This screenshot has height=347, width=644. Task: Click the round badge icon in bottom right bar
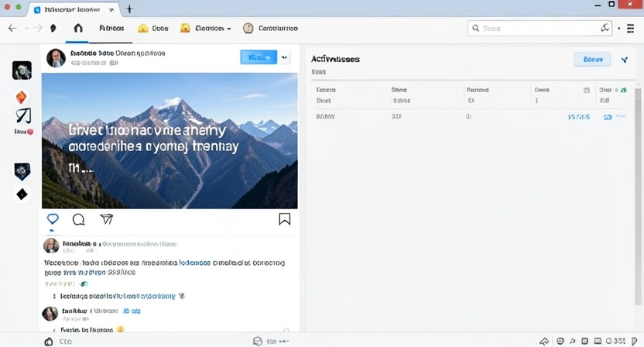560,342
